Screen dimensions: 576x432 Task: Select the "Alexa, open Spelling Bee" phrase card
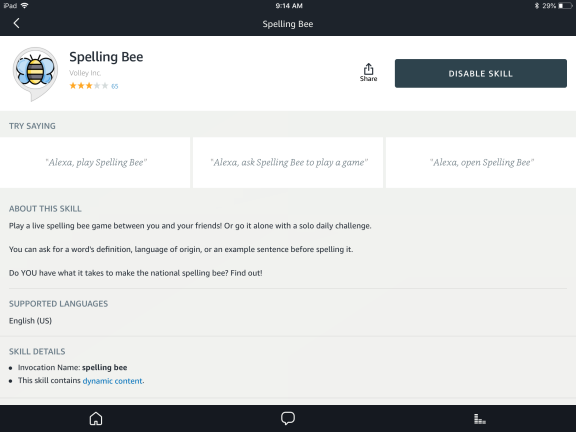click(481, 162)
